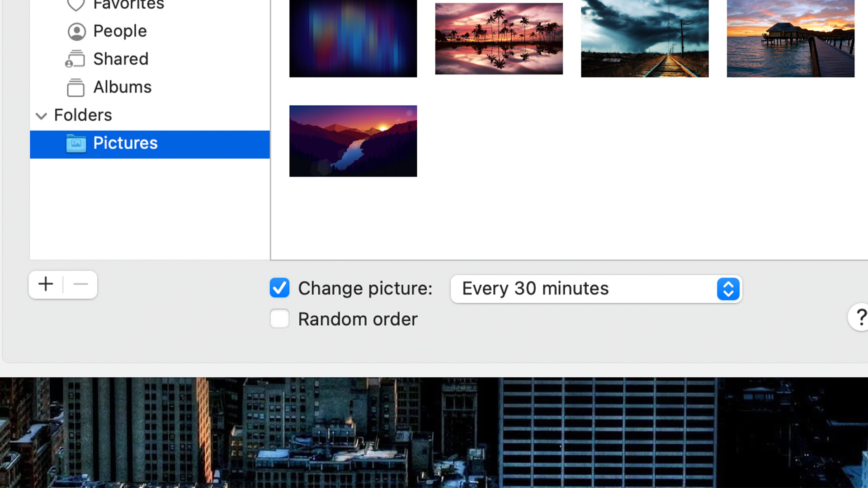
Task: Click the blue stepper arrows on interval popup
Action: [728, 289]
